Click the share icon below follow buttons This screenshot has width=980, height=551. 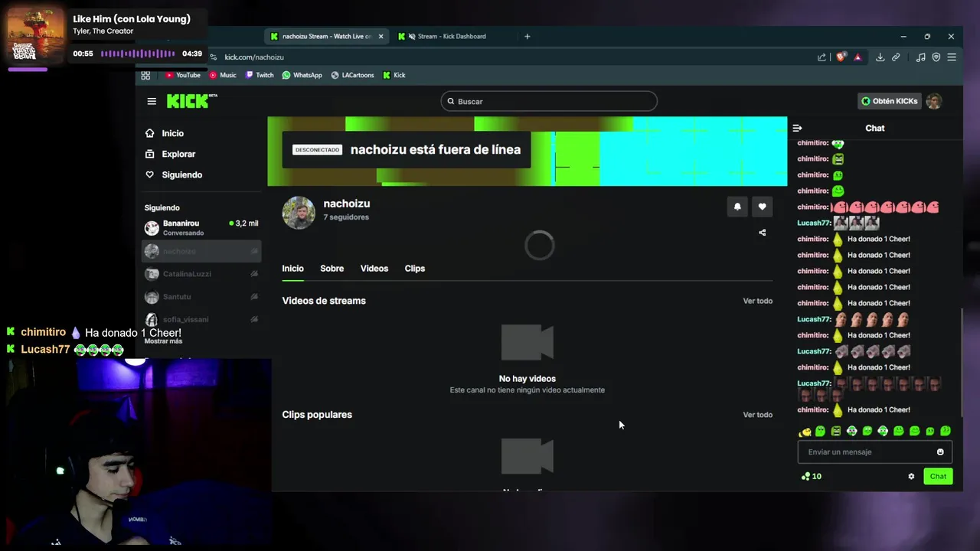point(762,233)
